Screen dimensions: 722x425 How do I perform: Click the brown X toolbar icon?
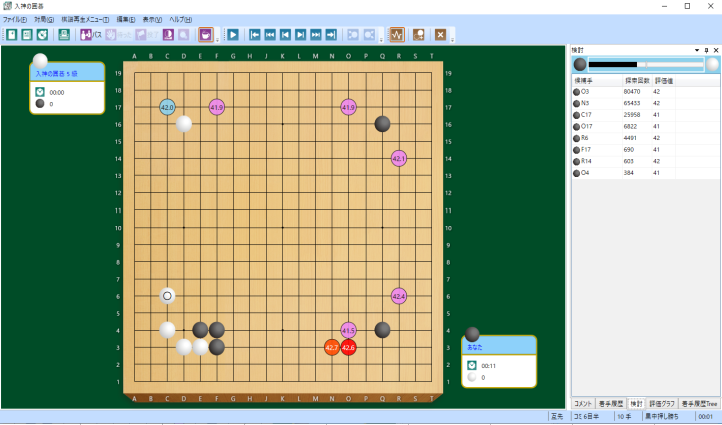click(440, 34)
